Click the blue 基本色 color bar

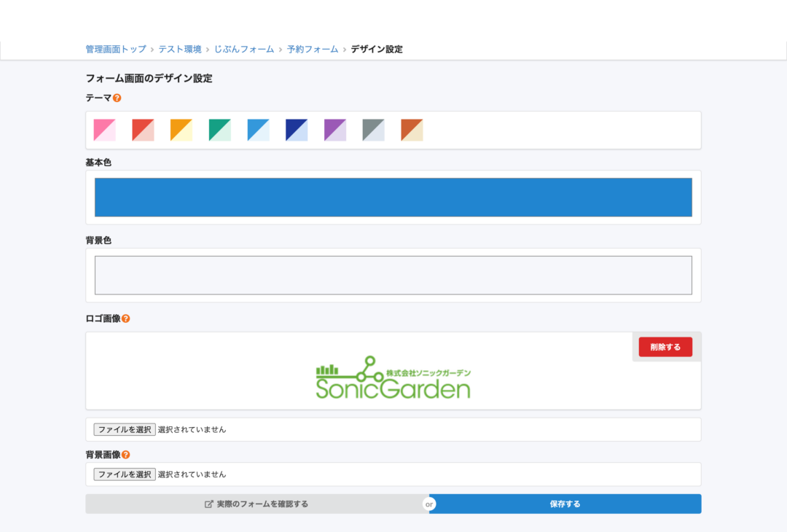tap(393, 197)
